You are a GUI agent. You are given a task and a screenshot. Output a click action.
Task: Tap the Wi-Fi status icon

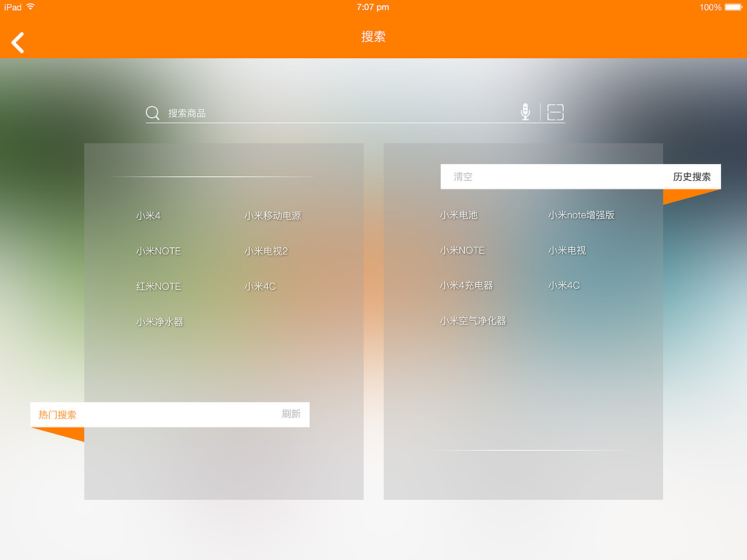30,7
